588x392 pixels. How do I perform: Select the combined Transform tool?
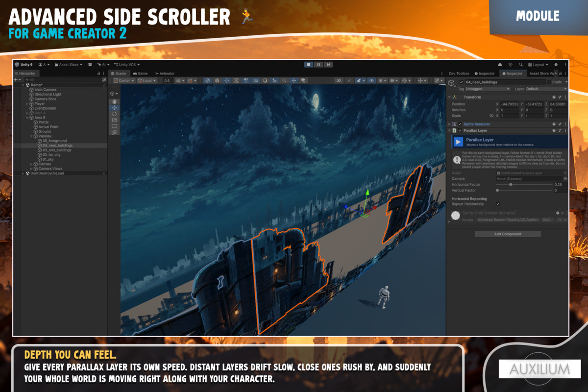(x=115, y=132)
